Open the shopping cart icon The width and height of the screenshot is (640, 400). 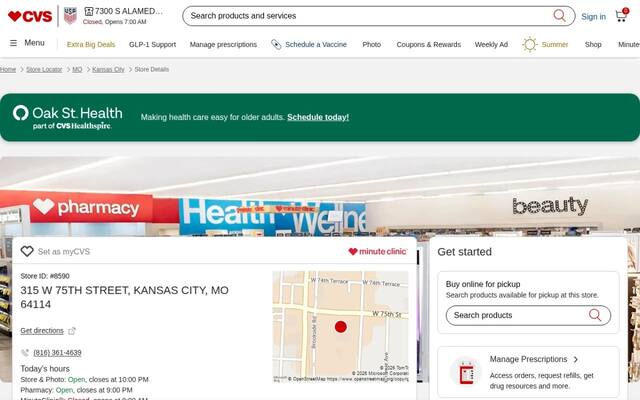pos(622,16)
